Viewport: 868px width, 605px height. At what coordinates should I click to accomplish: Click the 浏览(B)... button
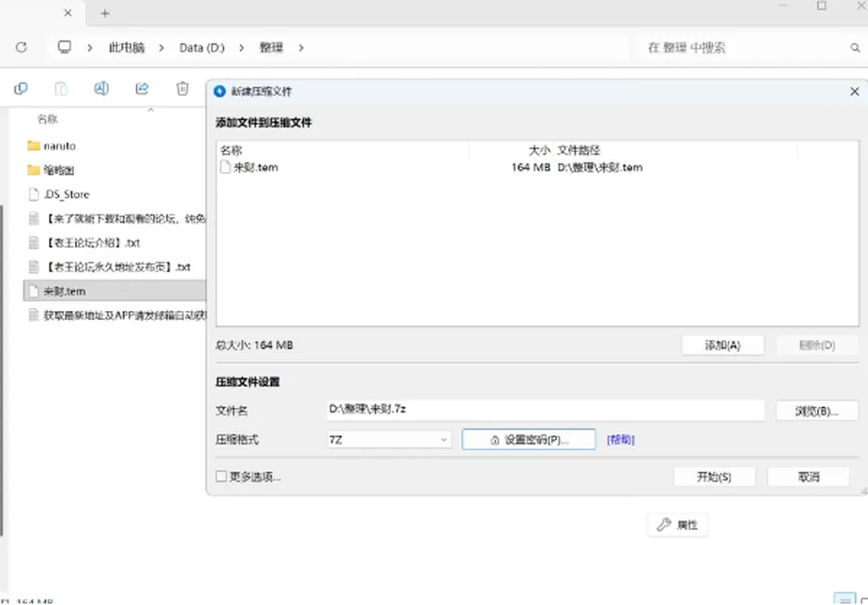click(x=817, y=411)
